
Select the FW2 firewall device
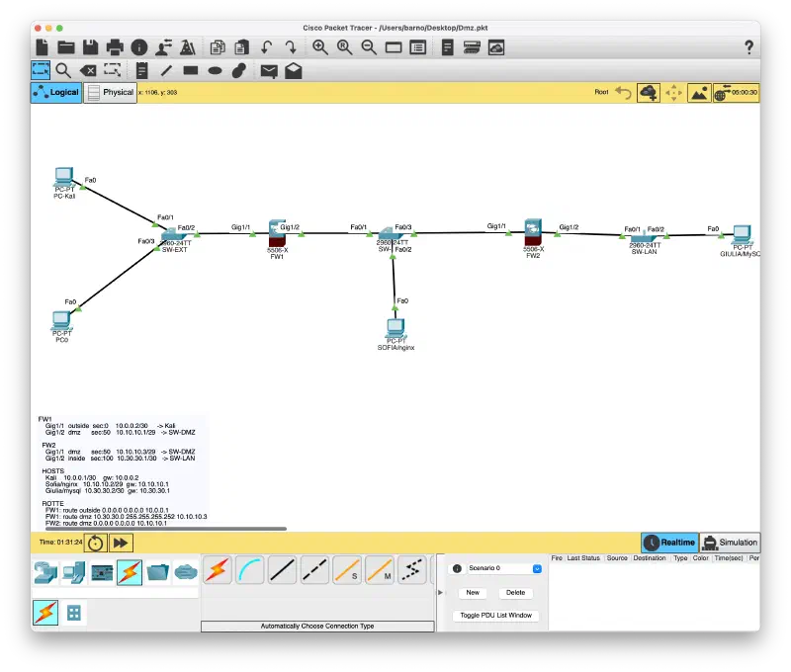pyautogui.click(x=533, y=232)
